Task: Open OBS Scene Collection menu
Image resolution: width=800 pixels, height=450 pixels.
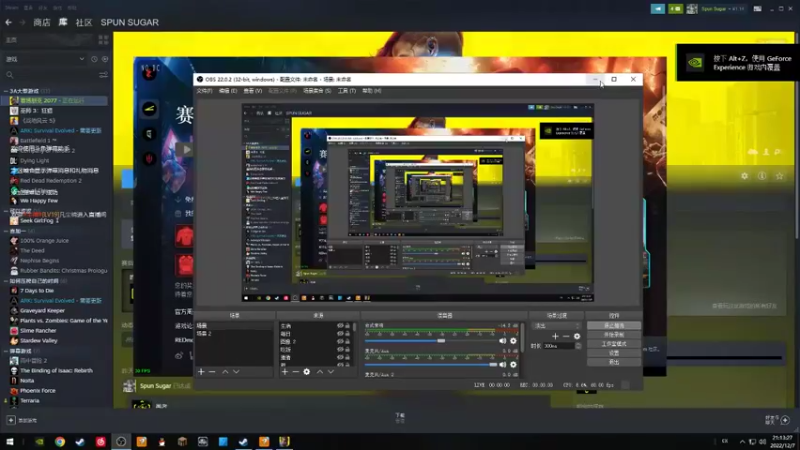Action: (x=317, y=91)
